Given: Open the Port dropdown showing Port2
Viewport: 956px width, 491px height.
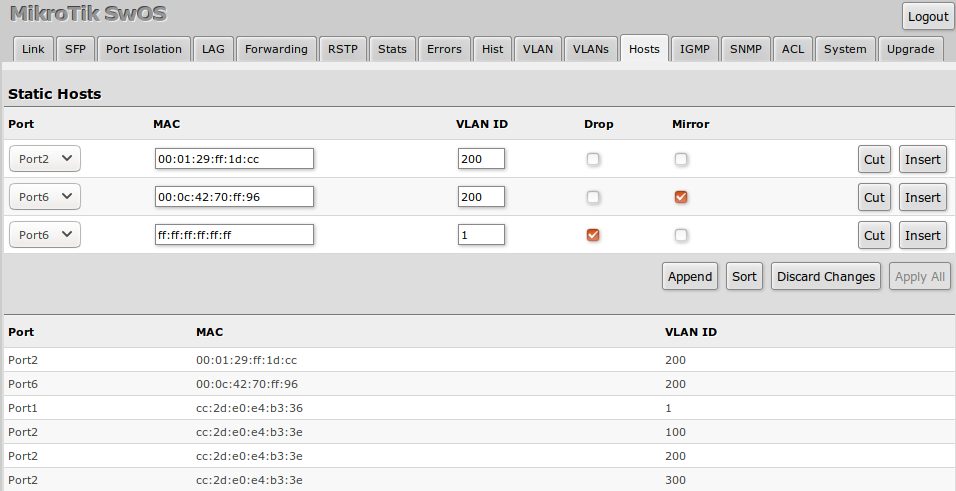Looking at the screenshot, I should [45, 159].
